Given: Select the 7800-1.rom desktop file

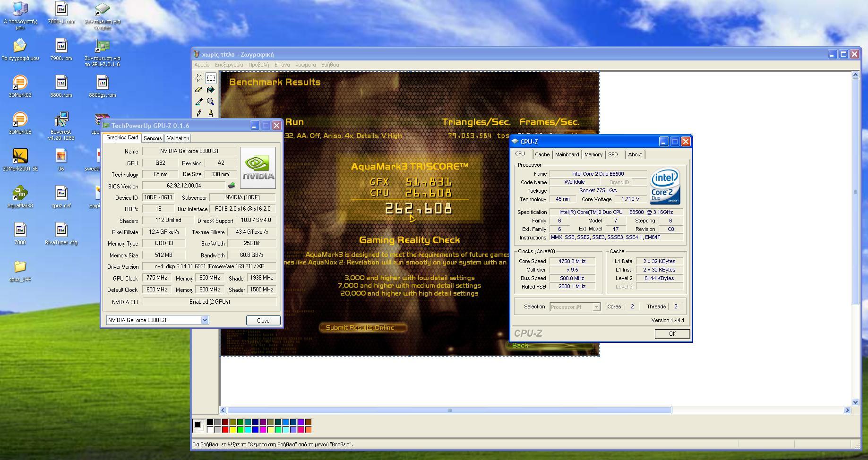Looking at the screenshot, I should pyautogui.click(x=61, y=13).
